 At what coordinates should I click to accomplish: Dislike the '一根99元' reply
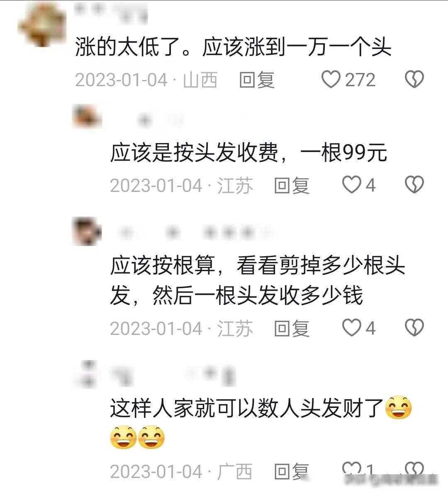[x=414, y=184]
